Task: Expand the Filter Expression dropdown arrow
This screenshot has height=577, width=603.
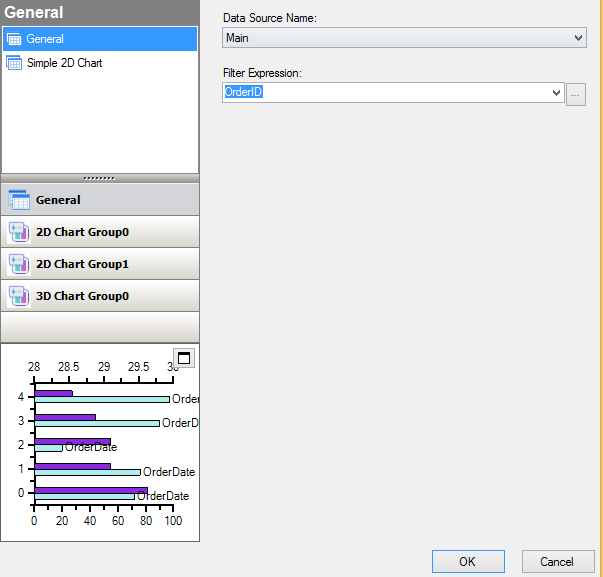Action: (x=557, y=93)
